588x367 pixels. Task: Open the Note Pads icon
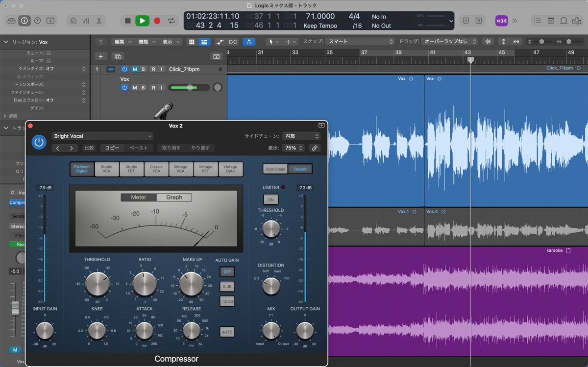coord(551,21)
